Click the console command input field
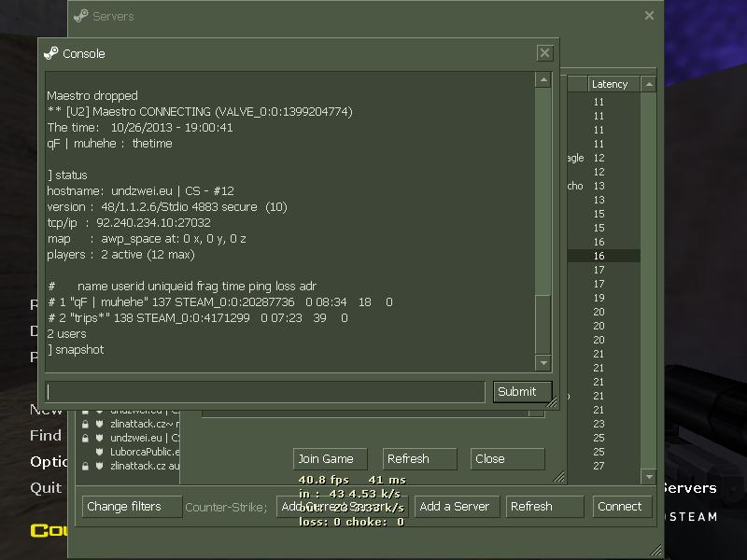This screenshot has width=747, height=560. click(265, 392)
